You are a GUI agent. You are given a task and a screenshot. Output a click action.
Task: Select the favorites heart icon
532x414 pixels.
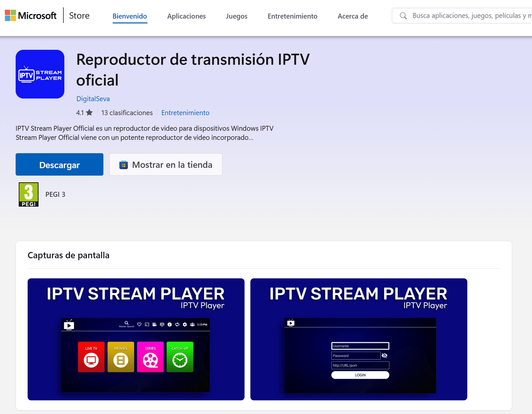139,324
